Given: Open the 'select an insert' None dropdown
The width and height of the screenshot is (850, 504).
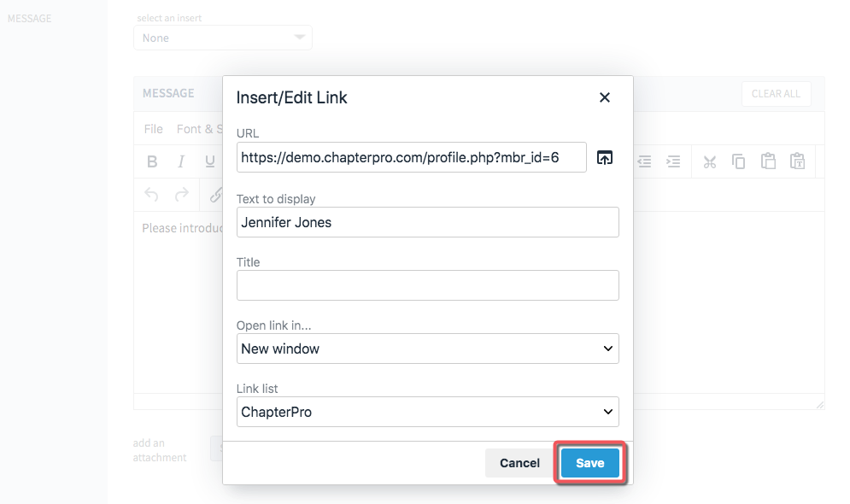Looking at the screenshot, I should tap(223, 38).
